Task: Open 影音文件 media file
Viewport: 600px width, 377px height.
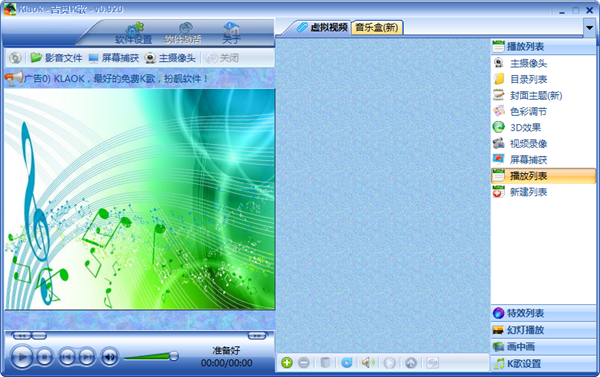Action: tap(57, 58)
